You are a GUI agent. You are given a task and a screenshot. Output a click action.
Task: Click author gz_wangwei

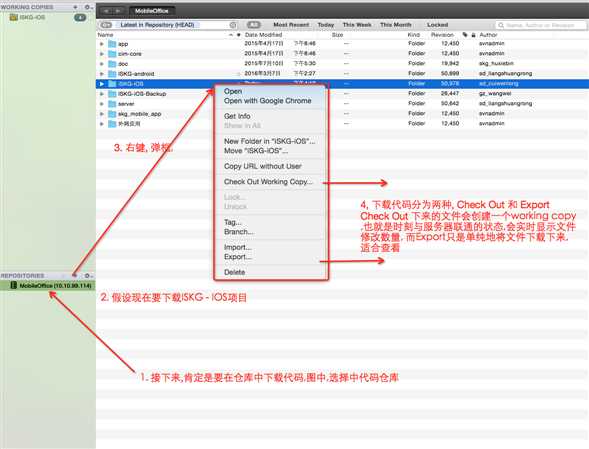tap(495, 93)
